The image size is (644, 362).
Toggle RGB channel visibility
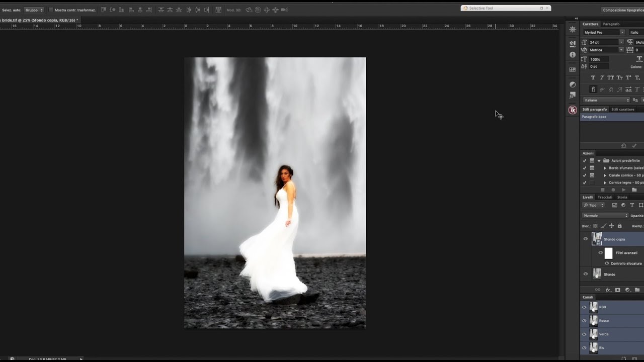pyautogui.click(x=584, y=307)
